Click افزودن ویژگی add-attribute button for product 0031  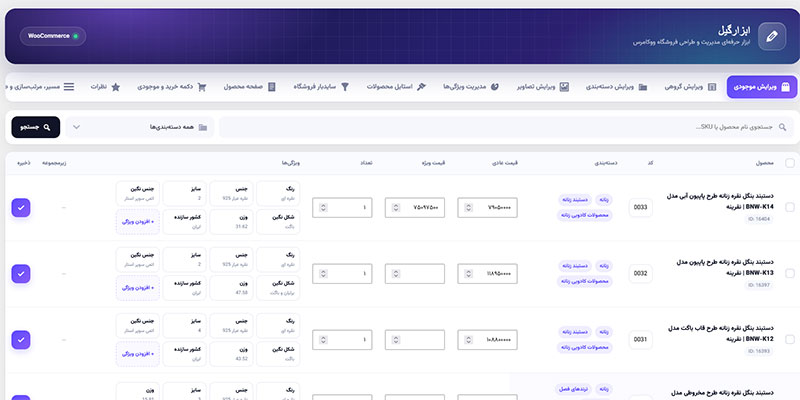point(138,354)
